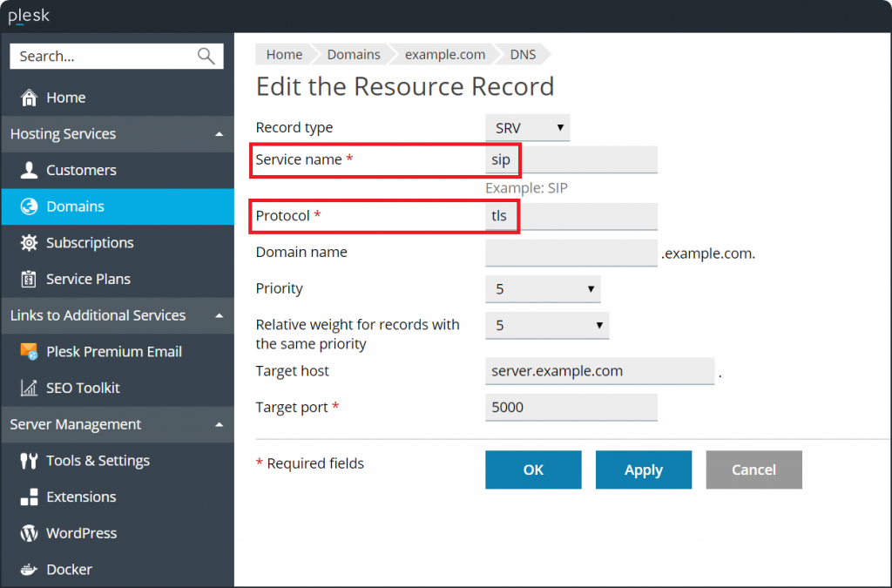Click the 'Record type' label
This screenshot has height=588, width=892.
coord(294,128)
